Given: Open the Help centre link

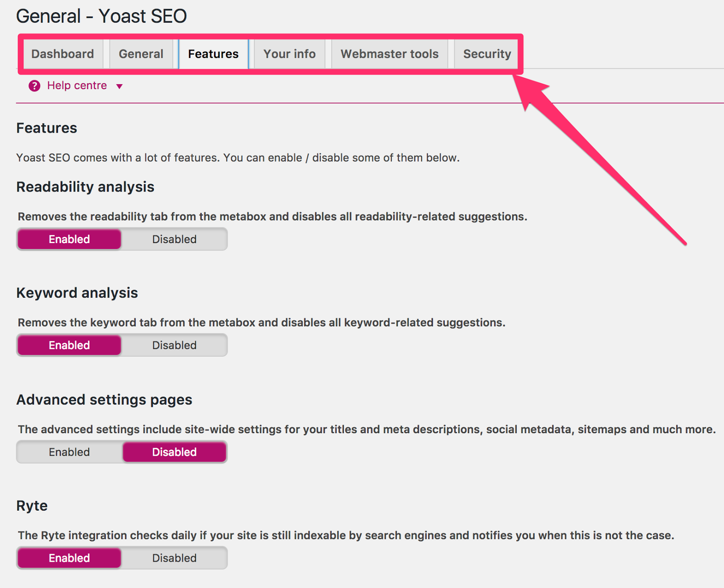Looking at the screenshot, I should click(77, 86).
